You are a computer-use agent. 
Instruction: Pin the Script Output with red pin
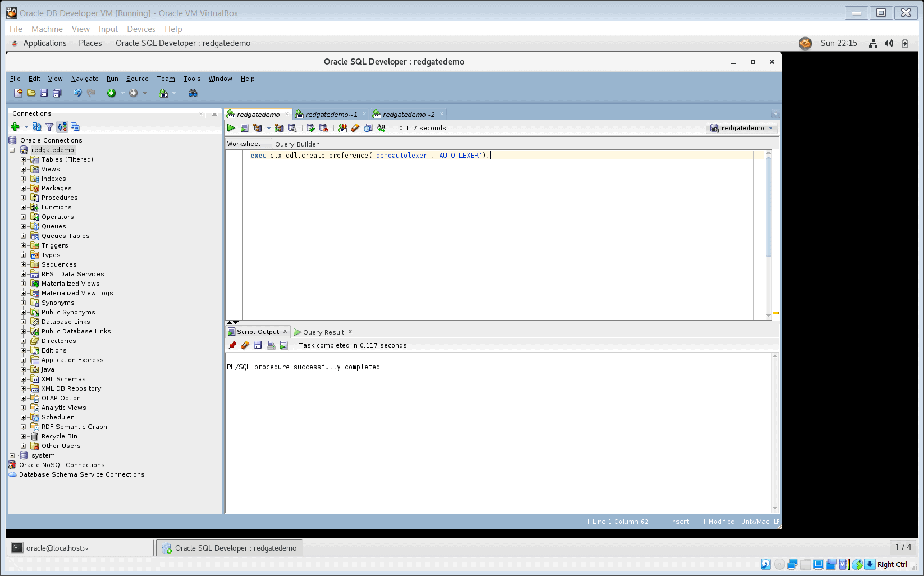click(x=232, y=345)
